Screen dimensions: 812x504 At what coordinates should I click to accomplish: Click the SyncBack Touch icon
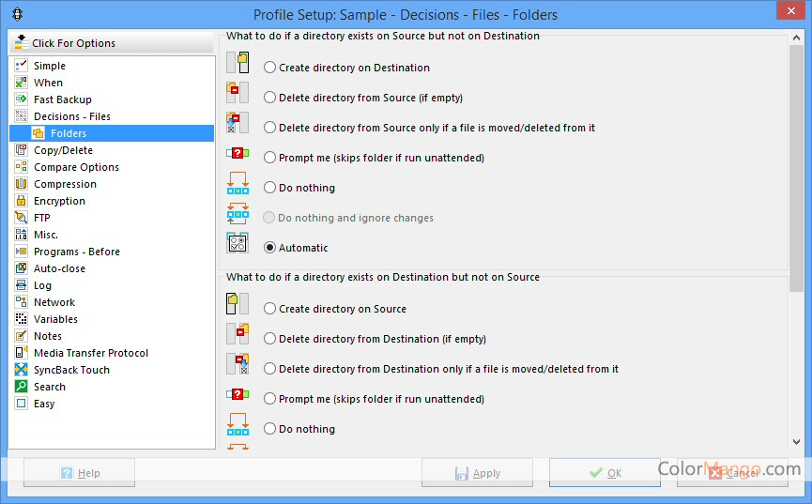(x=22, y=370)
